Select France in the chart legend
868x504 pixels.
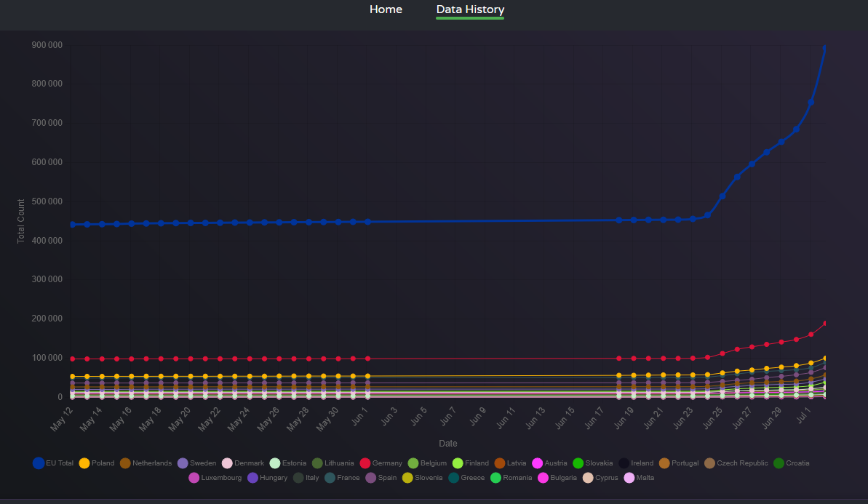[342, 477]
